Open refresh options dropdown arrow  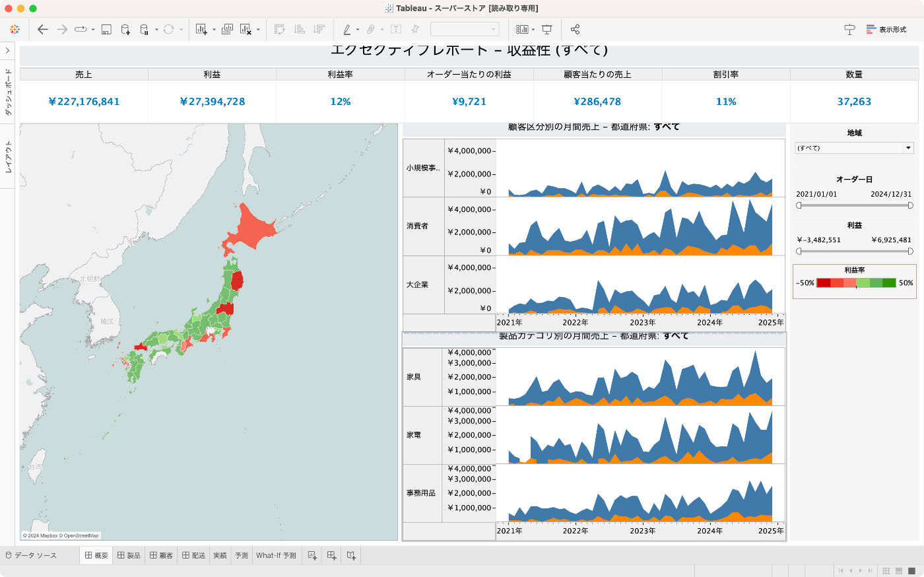pos(181,30)
